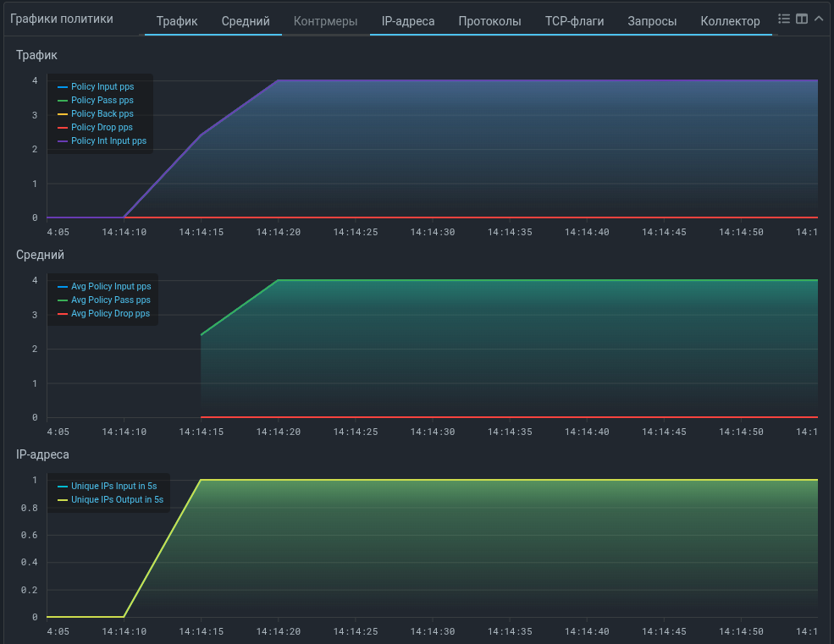Toggle Policy Int Input pps legend item
Image resolution: width=834 pixels, height=644 pixels.
click(x=108, y=141)
